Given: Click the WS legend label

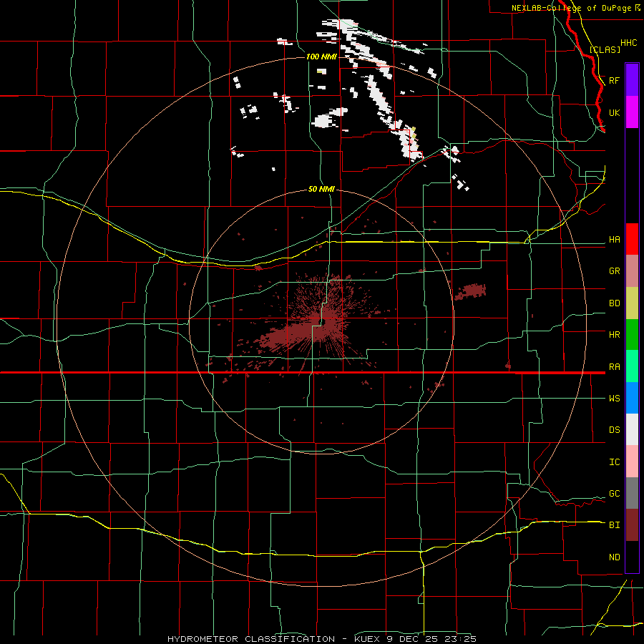Looking at the screenshot, I should click(x=615, y=399).
